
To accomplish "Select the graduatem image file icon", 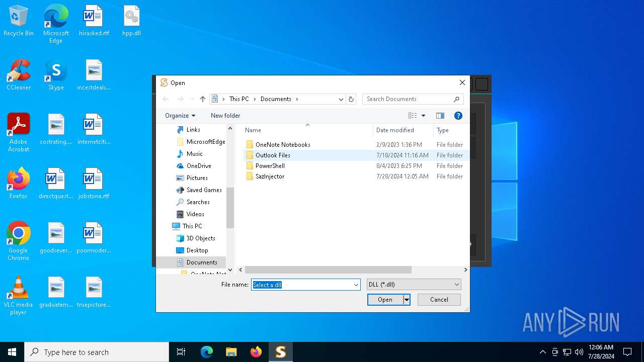I will (56, 293).
